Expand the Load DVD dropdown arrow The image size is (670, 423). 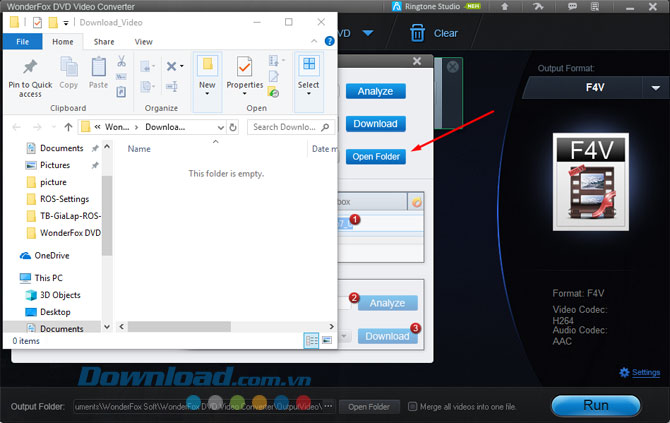[368, 33]
